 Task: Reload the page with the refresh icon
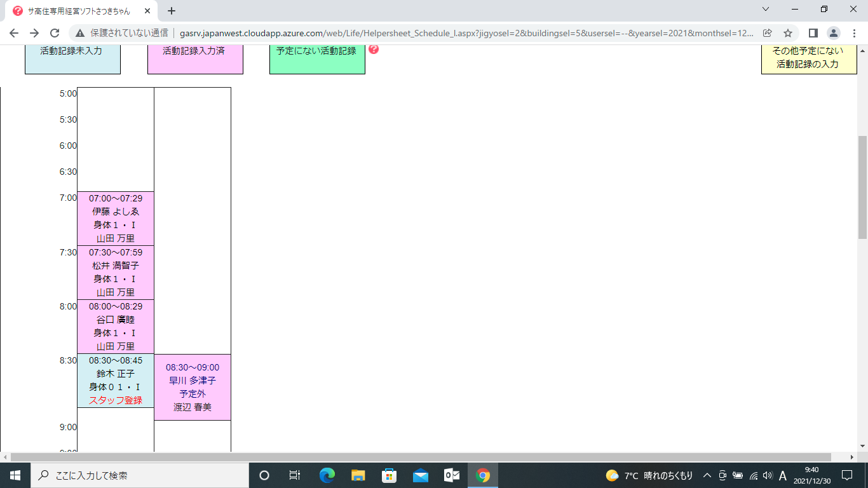click(55, 33)
